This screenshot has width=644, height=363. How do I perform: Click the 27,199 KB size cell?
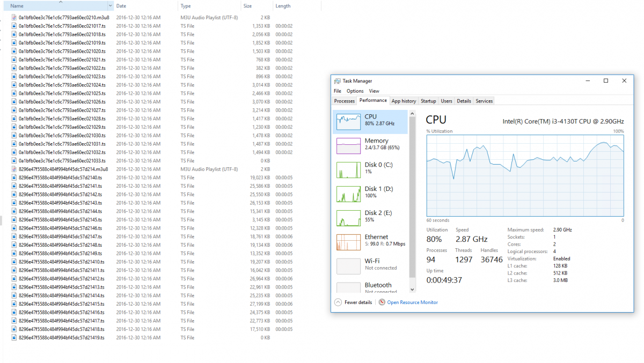[x=260, y=304]
